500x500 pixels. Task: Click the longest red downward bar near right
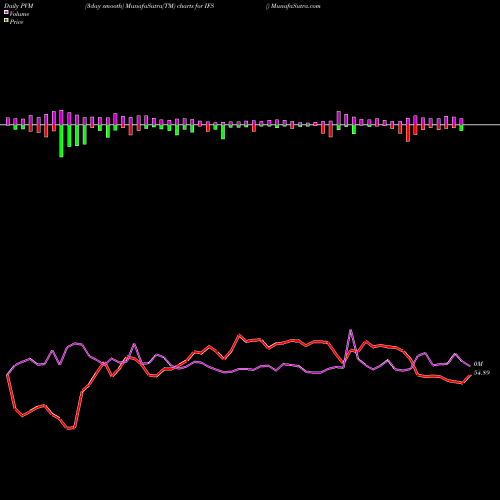click(x=408, y=133)
